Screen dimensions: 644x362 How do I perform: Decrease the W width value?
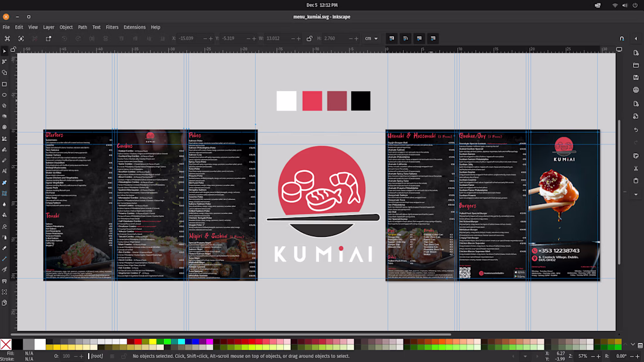point(293,38)
